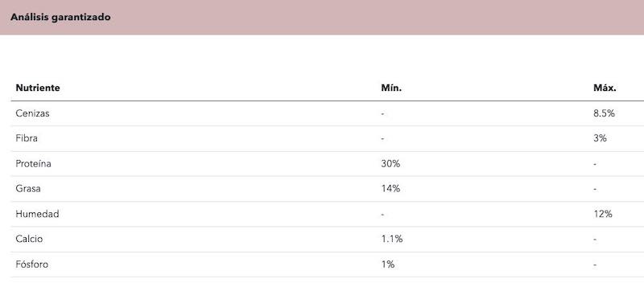Select the Nutriente column header

(x=38, y=88)
